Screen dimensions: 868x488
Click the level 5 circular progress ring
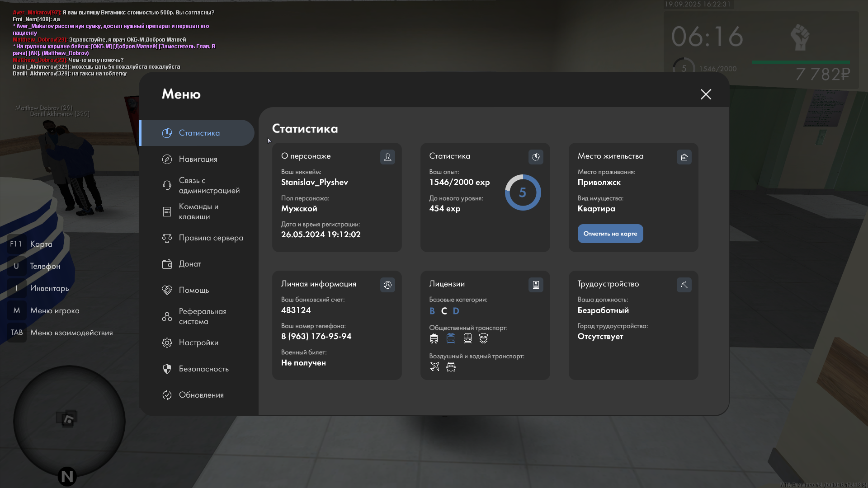click(523, 192)
